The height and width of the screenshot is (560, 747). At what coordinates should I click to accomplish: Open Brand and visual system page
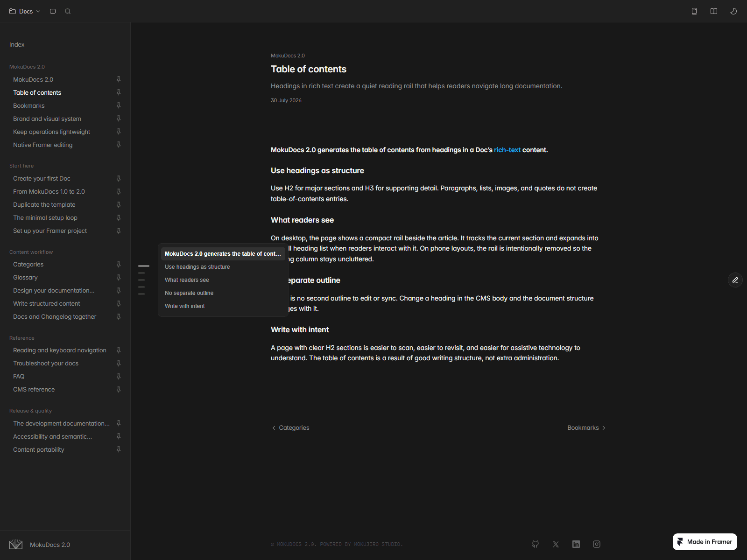click(47, 119)
